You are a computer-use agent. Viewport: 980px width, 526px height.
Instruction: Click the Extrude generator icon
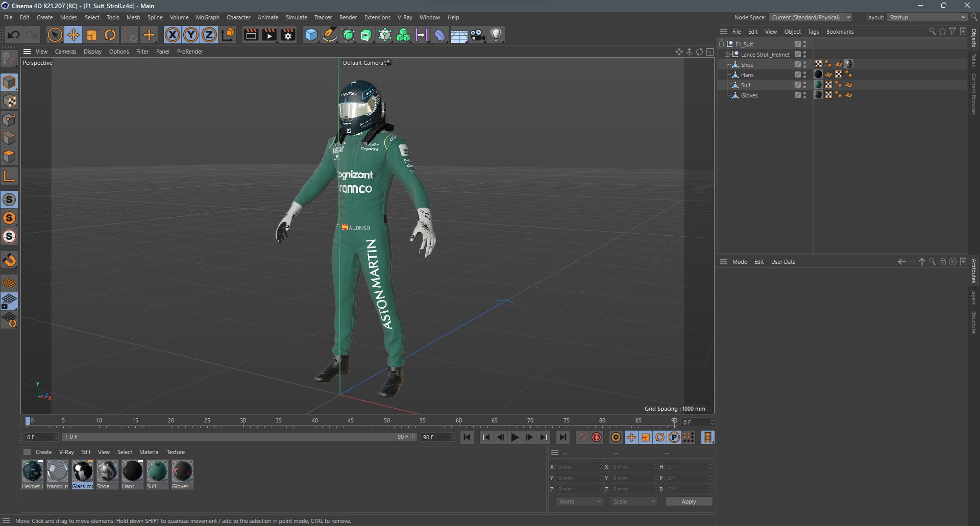(x=366, y=35)
